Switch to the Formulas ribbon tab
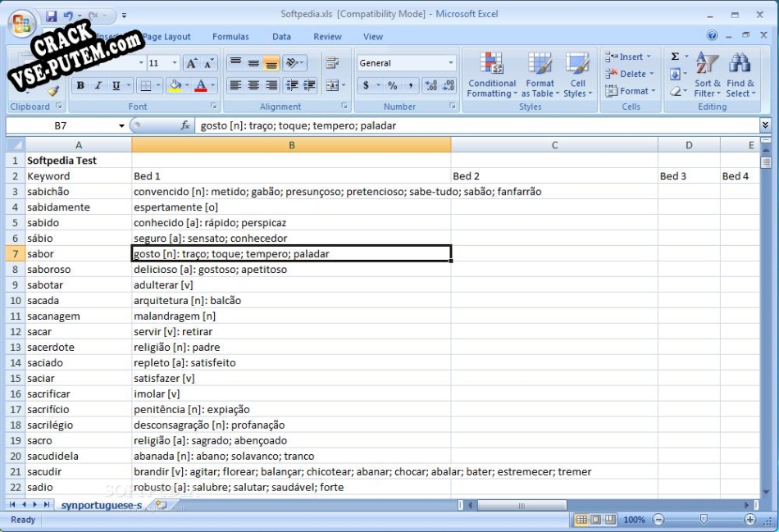The image size is (779, 532). 230,36
